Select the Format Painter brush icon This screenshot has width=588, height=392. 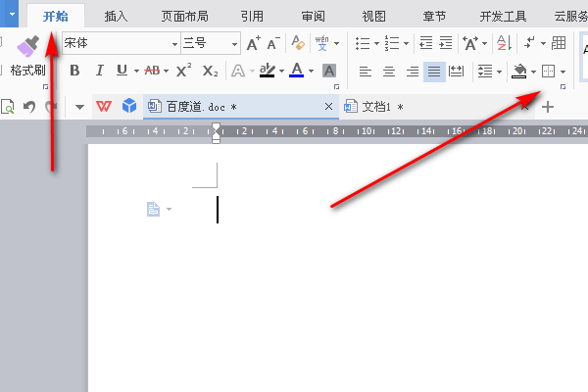coord(27,46)
